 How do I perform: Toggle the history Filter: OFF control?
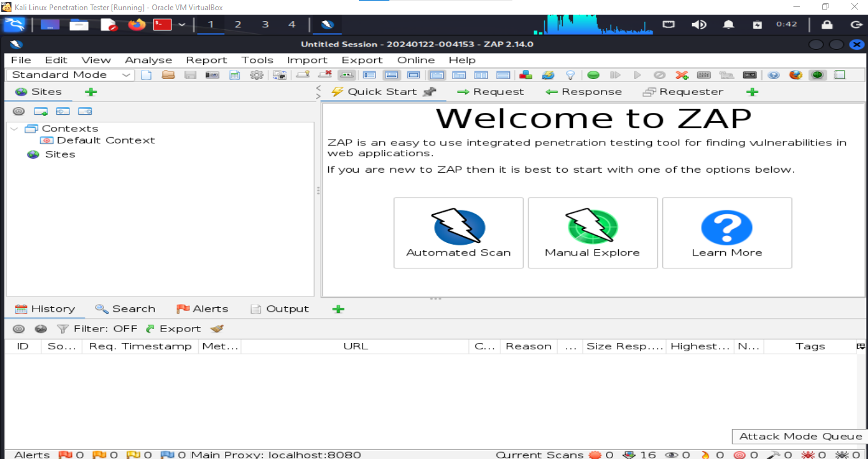click(97, 329)
